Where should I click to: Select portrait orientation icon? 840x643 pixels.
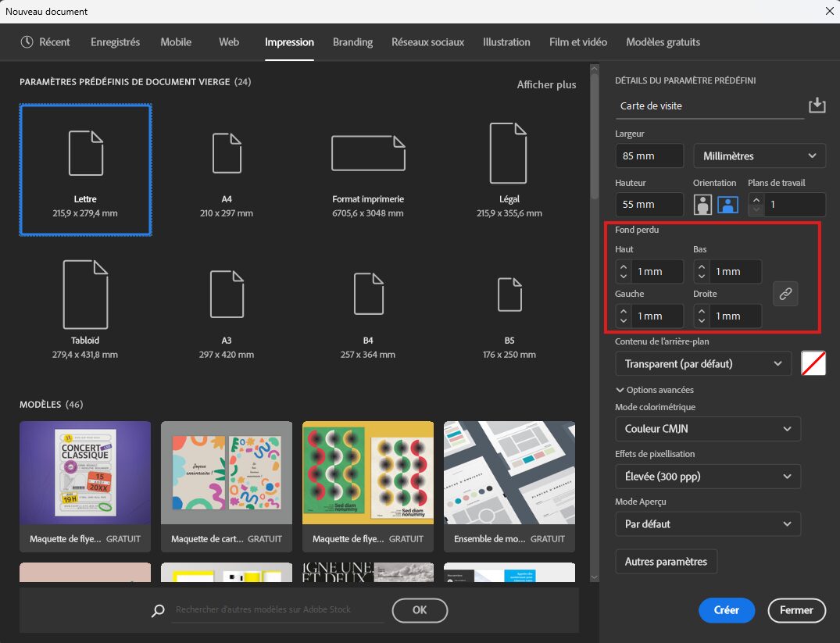(x=704, y=205)
